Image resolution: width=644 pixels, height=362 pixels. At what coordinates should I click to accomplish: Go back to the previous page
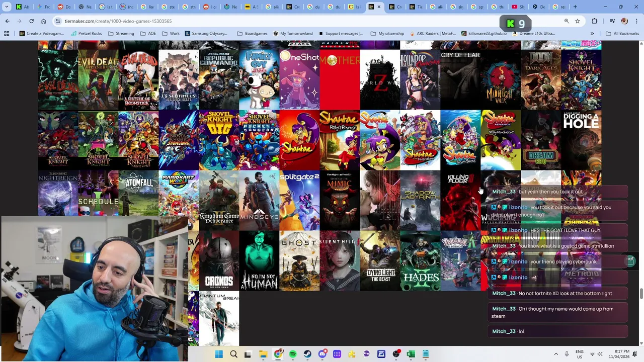(7, 21)
